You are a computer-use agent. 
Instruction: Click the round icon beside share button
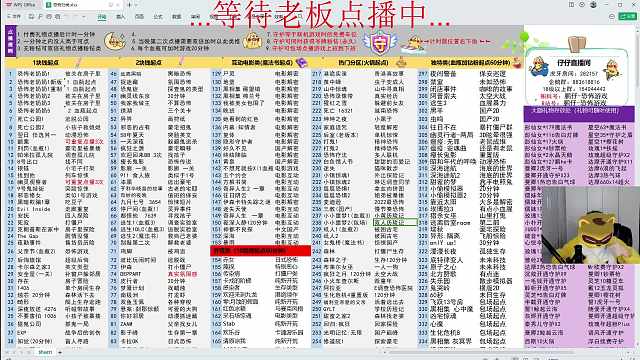pos(611,16)
